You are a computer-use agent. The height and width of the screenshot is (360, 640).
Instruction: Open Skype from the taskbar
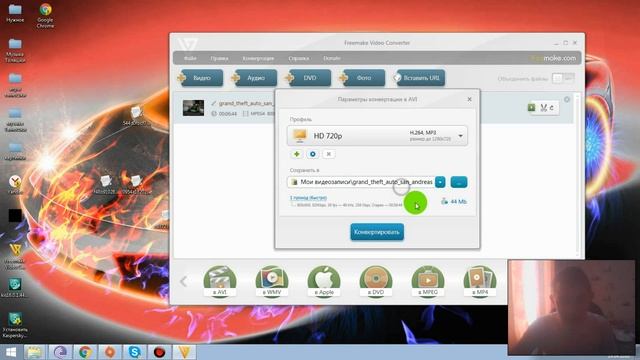(135, 352)
